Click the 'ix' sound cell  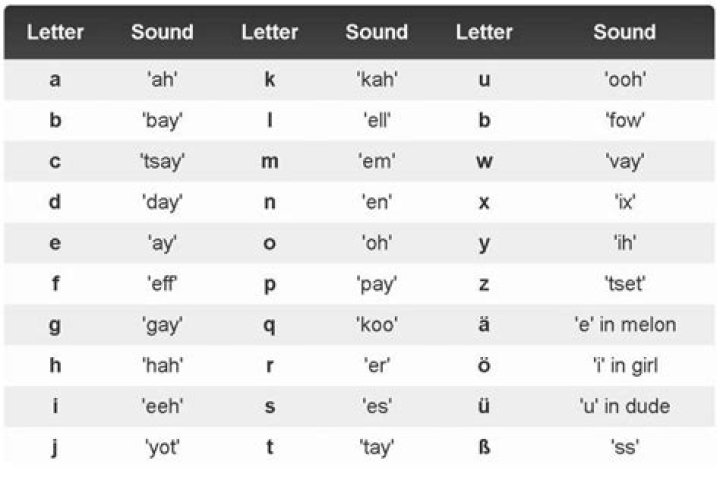625,202
